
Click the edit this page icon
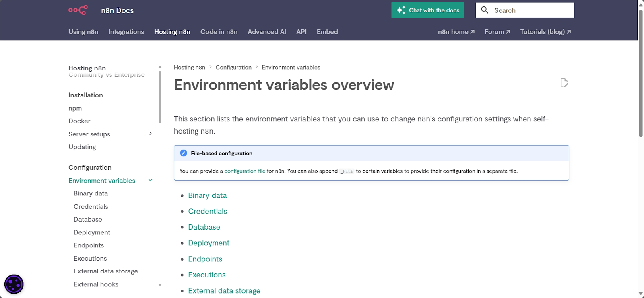[x=564, y=83]
